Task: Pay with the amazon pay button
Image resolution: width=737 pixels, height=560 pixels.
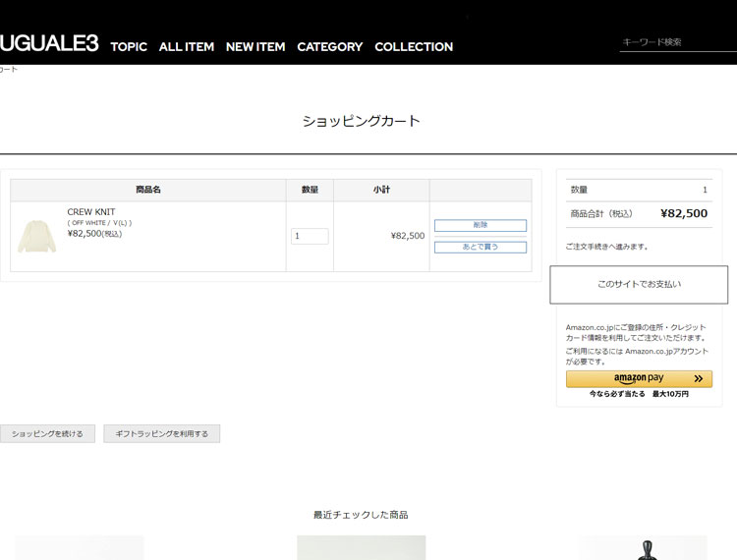Action: [639, 378]
